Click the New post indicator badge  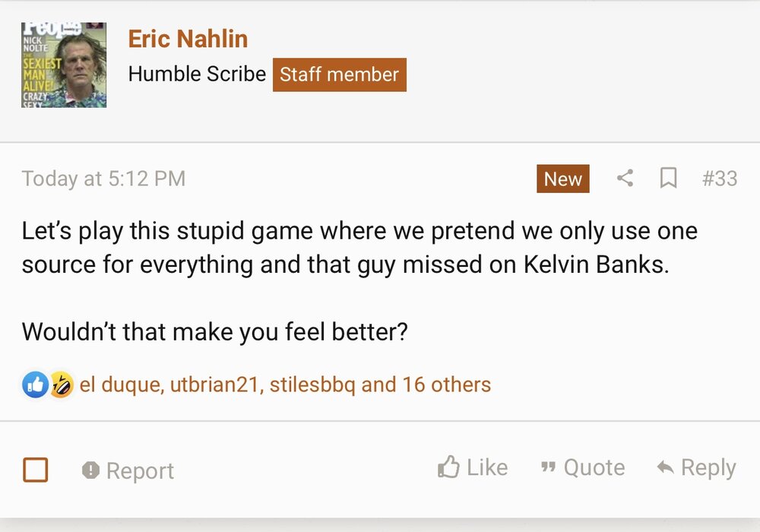(x=562, y=179)
